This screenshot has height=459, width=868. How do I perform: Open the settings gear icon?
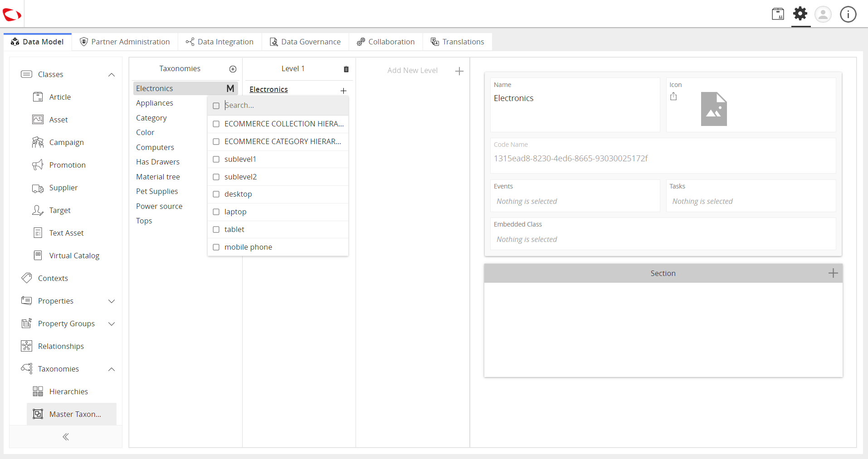[x=800, y=14]
